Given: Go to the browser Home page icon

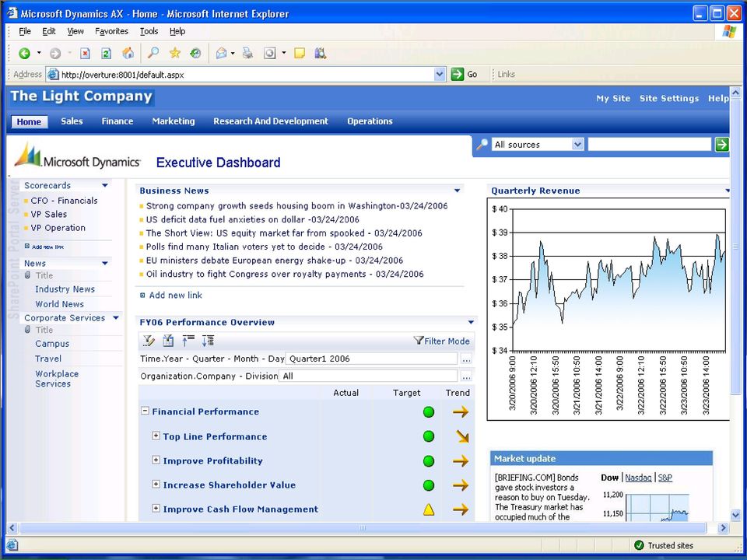Looking at the screenshot, I should click(128, 53).
